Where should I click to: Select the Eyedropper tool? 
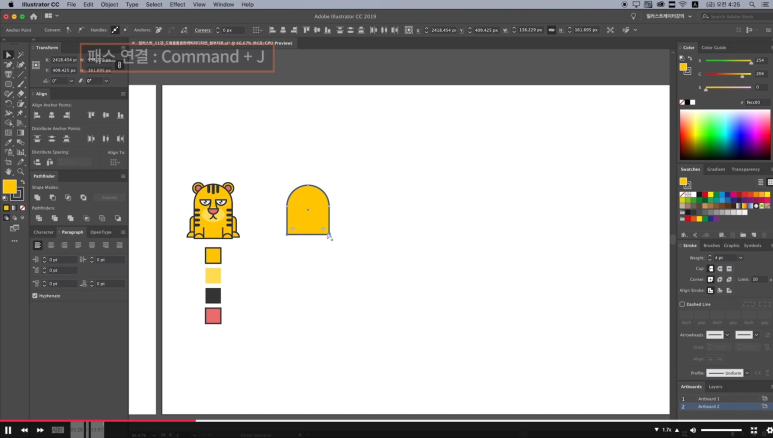tap(8, 143)
